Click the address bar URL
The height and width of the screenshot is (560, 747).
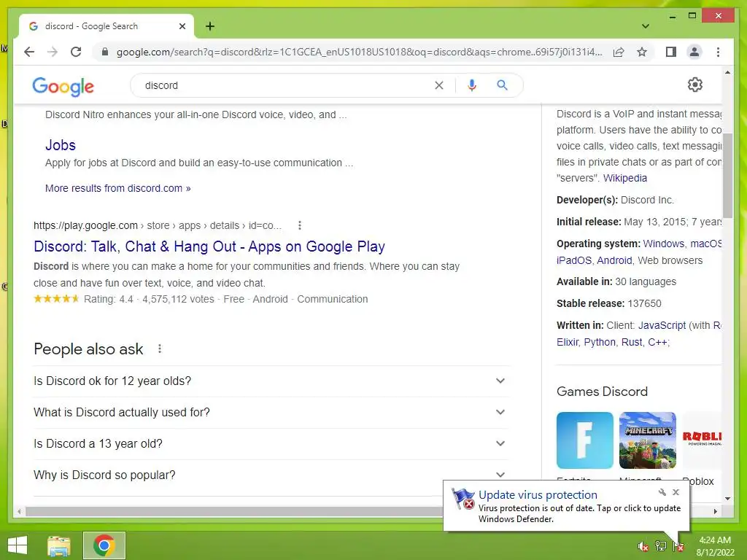pos(359,52)
